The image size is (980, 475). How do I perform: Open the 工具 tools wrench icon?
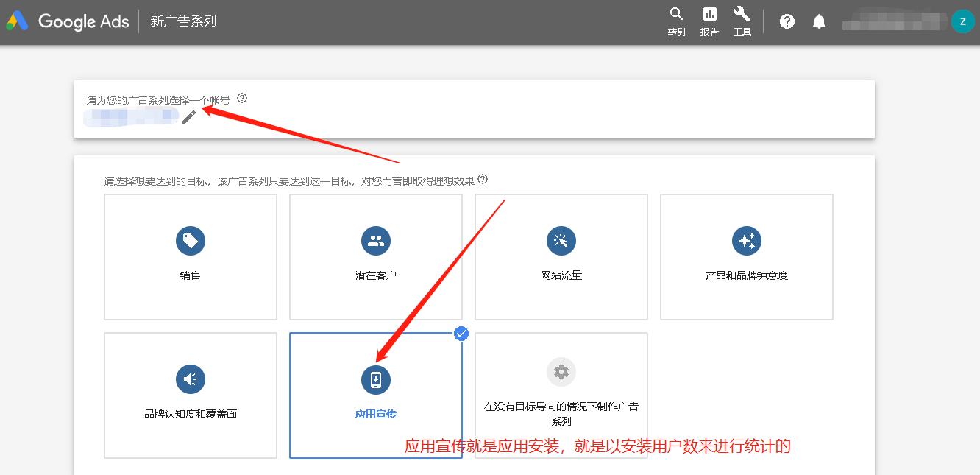click(742, 15)
